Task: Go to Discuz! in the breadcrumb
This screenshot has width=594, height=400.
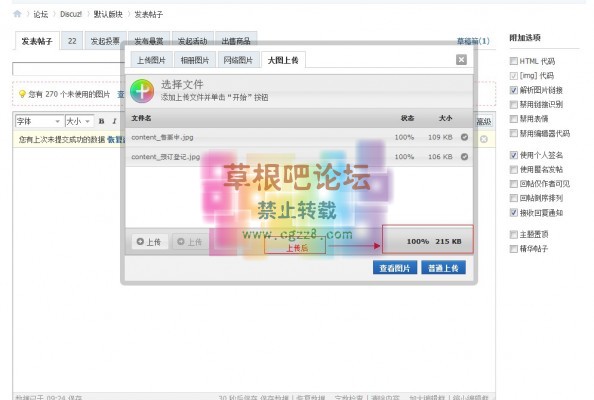Action: click(71, 14)
